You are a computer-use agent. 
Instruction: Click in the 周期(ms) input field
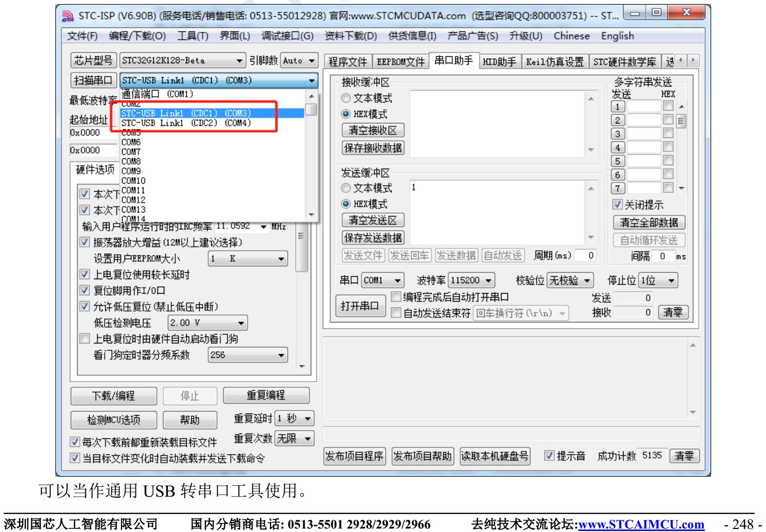(x=586, y=255)
